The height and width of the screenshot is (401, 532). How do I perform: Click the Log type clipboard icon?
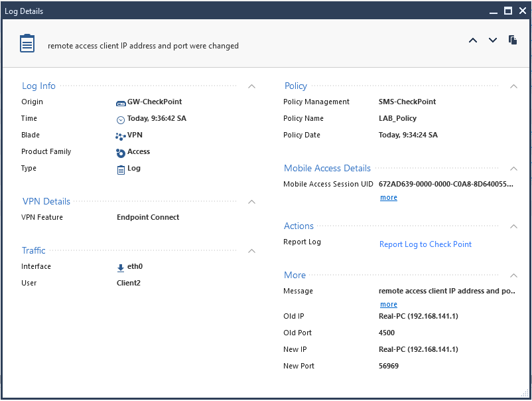120,168
